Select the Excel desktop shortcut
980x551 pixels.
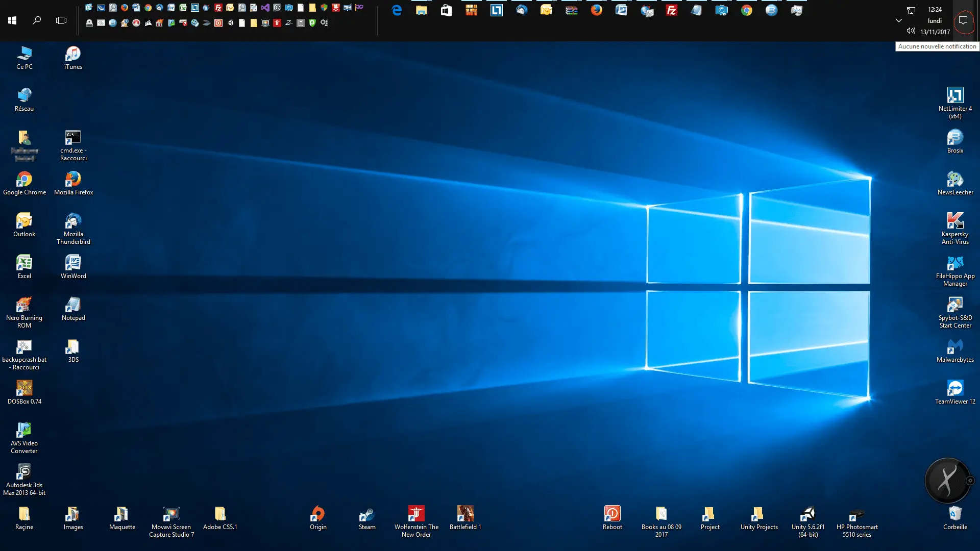point(24,267)
